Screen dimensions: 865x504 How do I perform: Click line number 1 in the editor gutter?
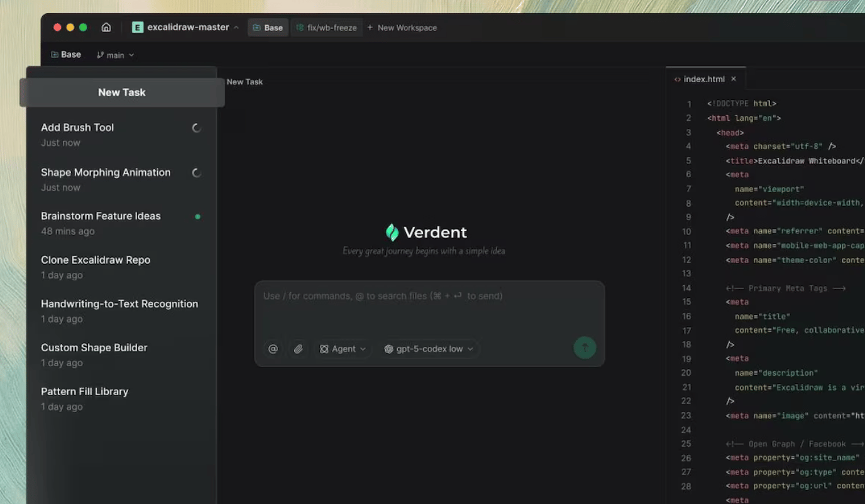coord(689,104)
